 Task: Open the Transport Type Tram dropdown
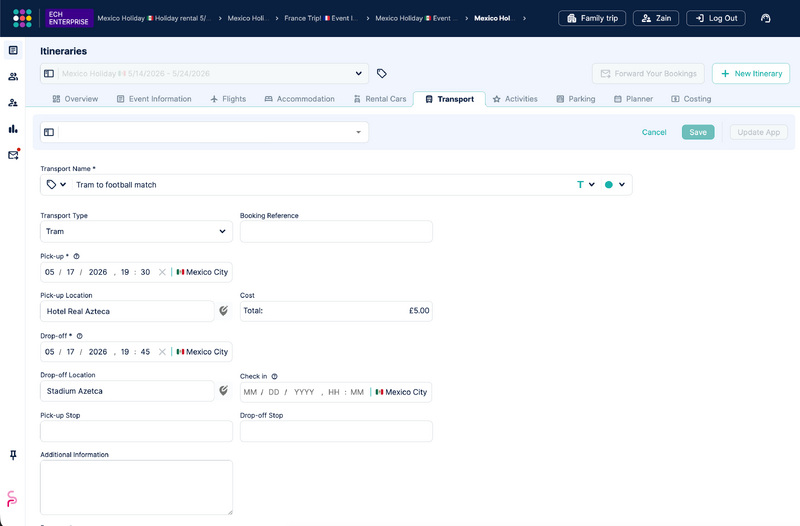pos(136,231)
